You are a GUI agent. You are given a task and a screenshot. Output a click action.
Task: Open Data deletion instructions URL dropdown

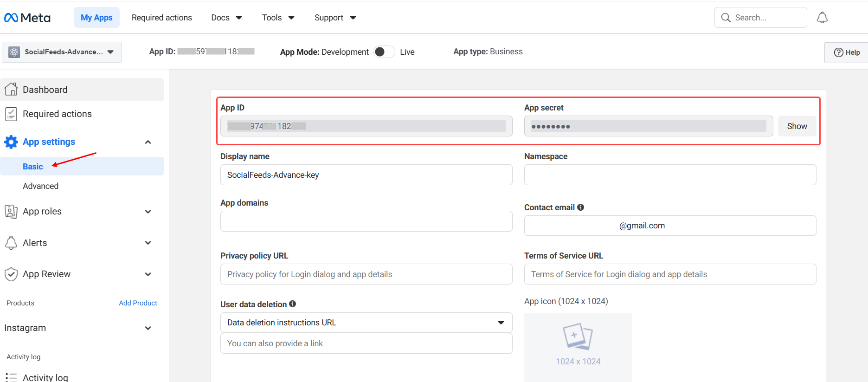click(366, 323)
